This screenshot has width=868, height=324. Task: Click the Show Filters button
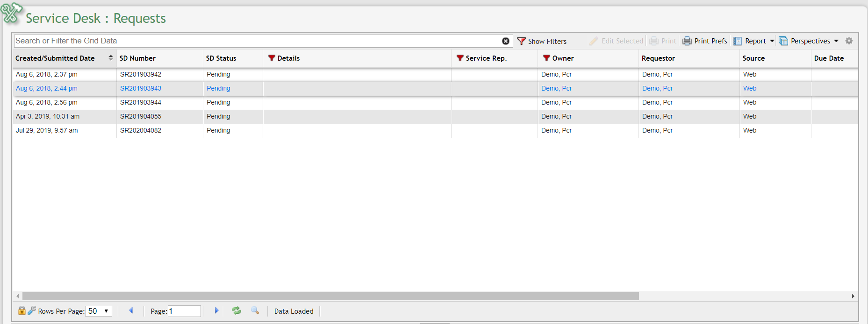(542, 41)
